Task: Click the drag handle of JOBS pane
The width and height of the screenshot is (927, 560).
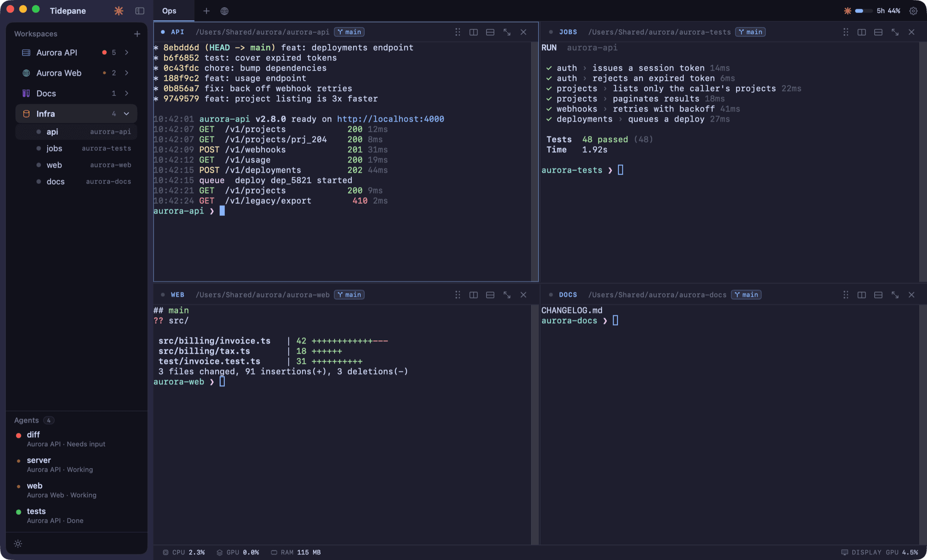Action: pyautogui.click(x=845, y=32)
